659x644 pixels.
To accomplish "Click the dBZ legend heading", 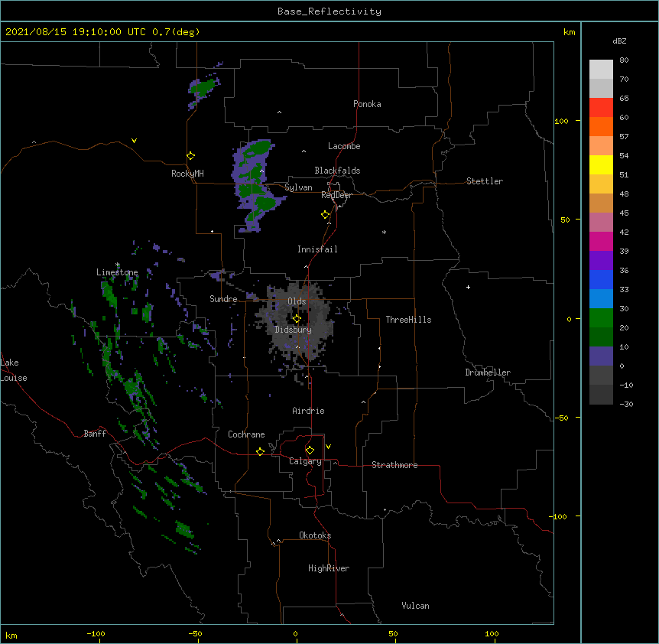I will (x=619, y=41).
